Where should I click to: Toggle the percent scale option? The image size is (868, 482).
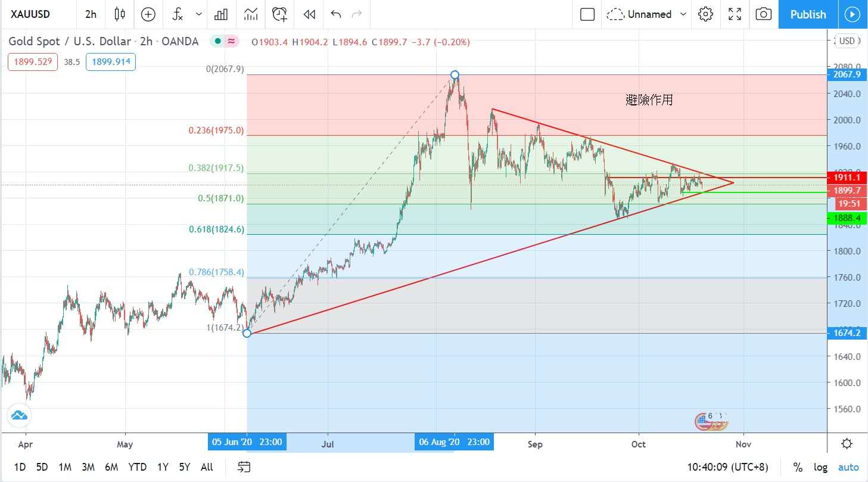tap(798, 467)
